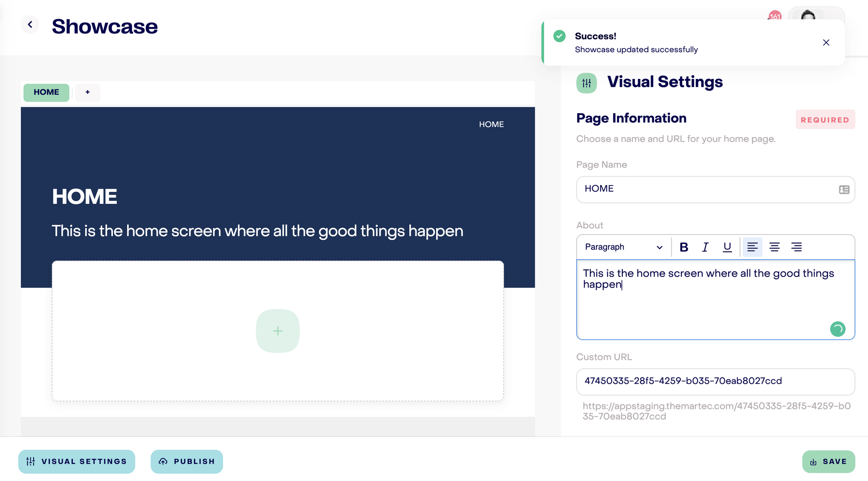Align text left
This screenshot has height=481, width=868.
[752, 247]
